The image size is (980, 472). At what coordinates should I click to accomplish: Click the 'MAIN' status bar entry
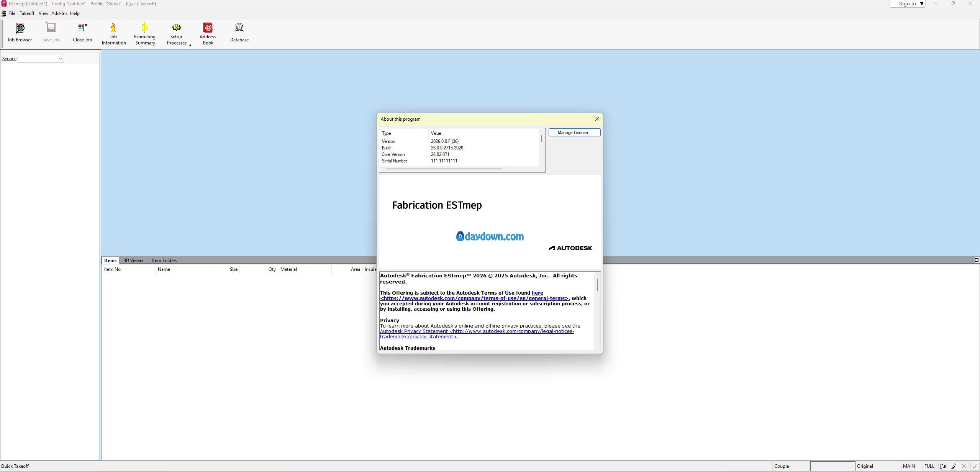pos(909,466)
